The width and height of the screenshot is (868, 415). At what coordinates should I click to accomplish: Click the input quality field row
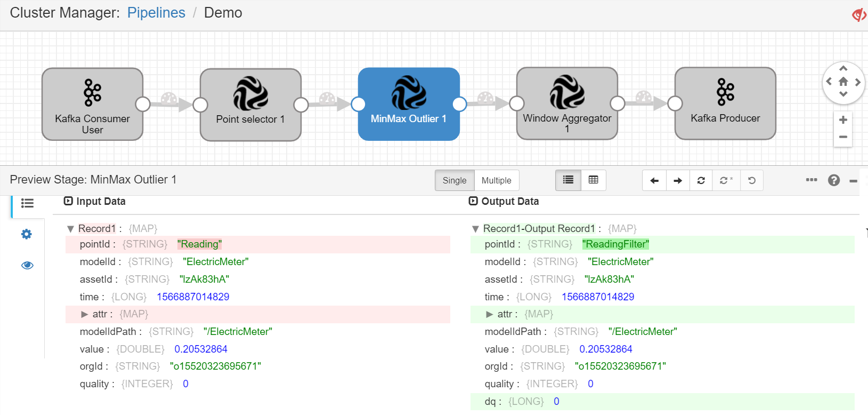click(258, 384)
